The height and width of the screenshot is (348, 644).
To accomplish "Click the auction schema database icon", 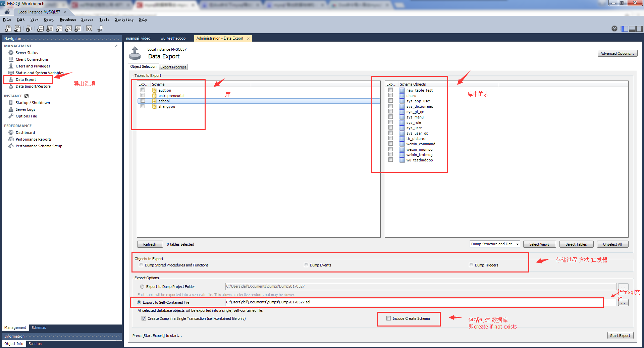I will pos(154,90).
